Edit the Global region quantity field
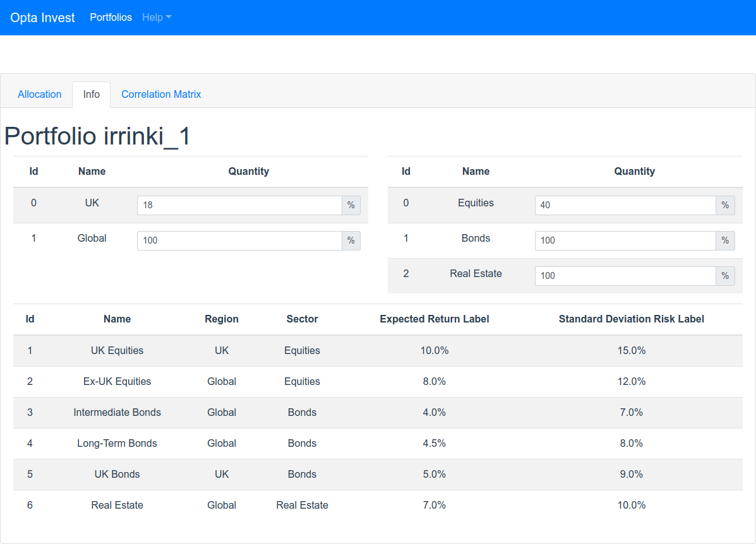Image resolution: width=756 pixels, height=544 pixels. coord(239,240)
